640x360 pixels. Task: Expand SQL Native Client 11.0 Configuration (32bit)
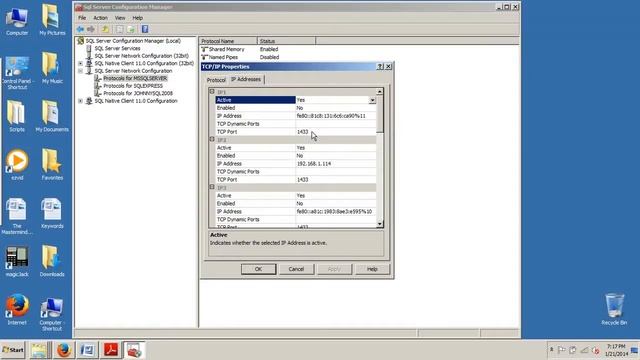coord(80,63)
